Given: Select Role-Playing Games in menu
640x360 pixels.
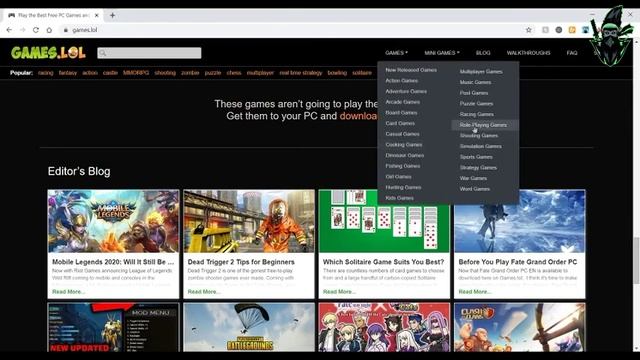Looking at the screenshot, I should pyautogui.click(x=483, y=125).
